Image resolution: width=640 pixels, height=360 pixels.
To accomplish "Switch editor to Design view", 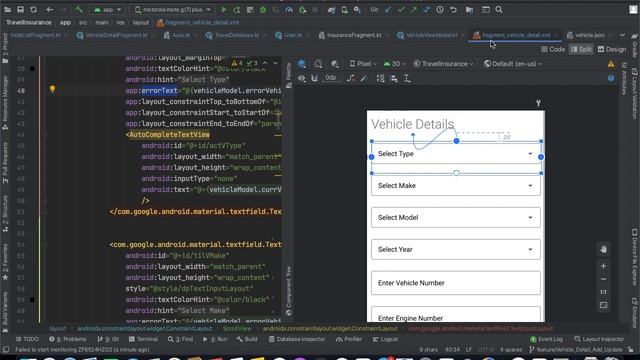I will tap(612, 49).
